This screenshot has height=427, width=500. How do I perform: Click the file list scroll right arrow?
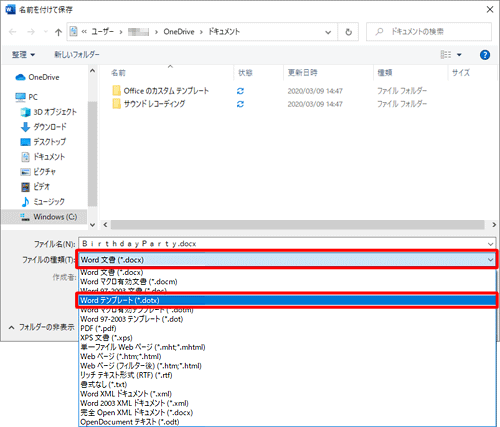pos(494,225)
